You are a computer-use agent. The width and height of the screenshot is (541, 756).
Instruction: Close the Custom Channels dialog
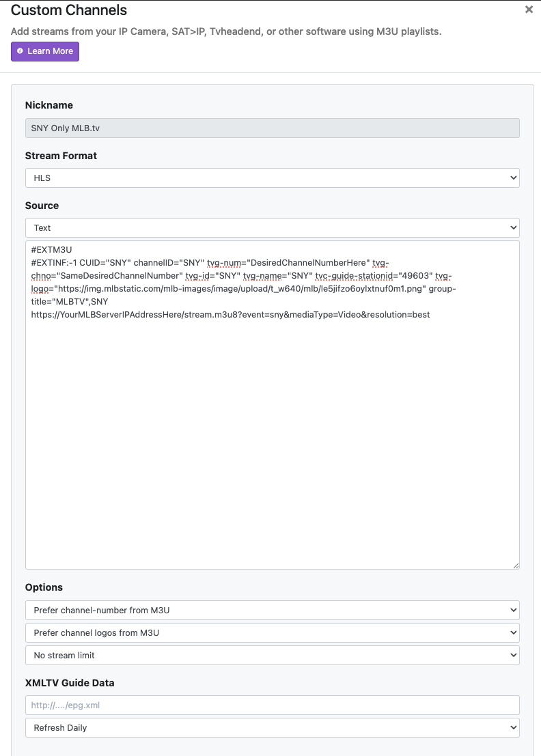point(529,10)
